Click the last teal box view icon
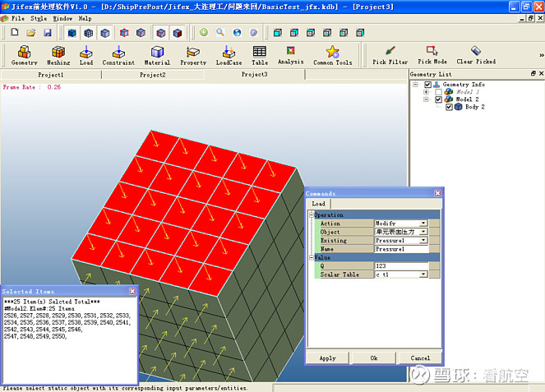The width and height of the screenshot is (545, 392). [x=360, y=33]
